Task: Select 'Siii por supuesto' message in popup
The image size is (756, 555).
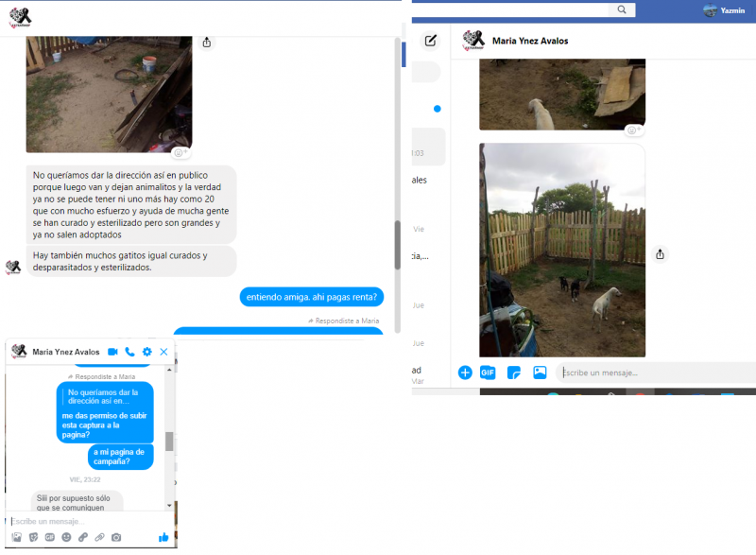Action: (77, 501)
